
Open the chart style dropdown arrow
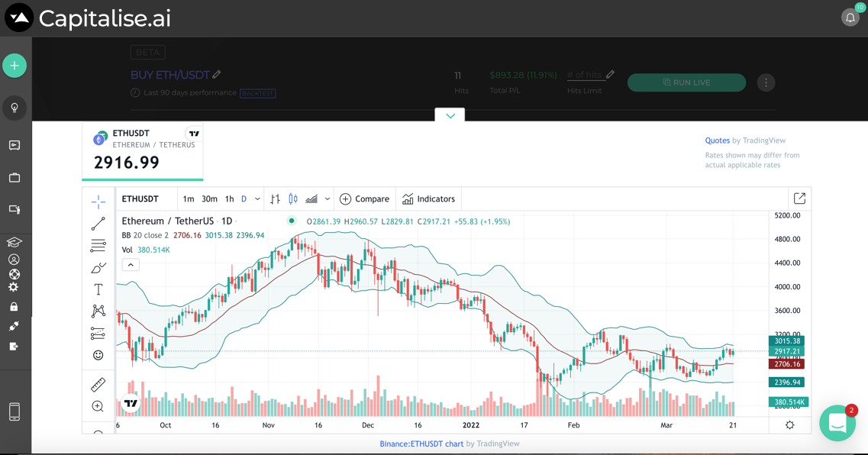(x=328, y=199)
